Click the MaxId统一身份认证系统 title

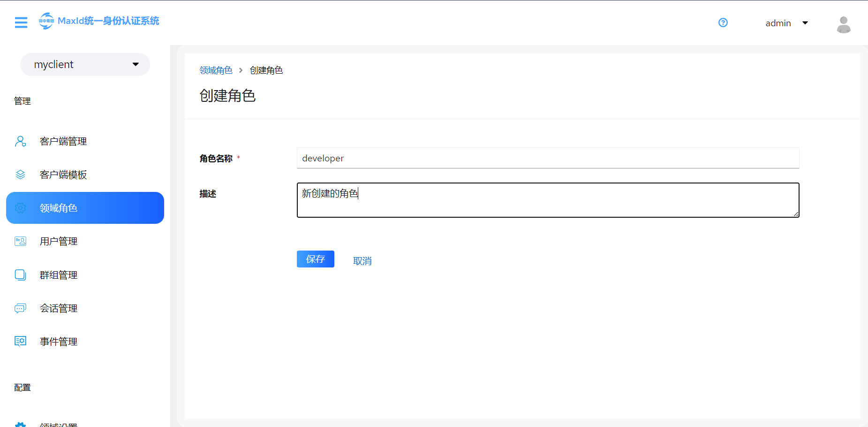point(108,21)
